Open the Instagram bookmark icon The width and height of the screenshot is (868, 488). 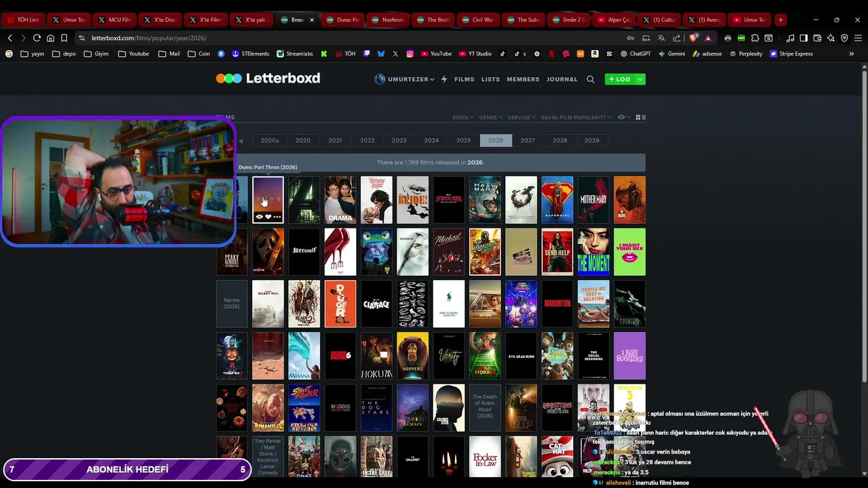(x=410, y=54)
